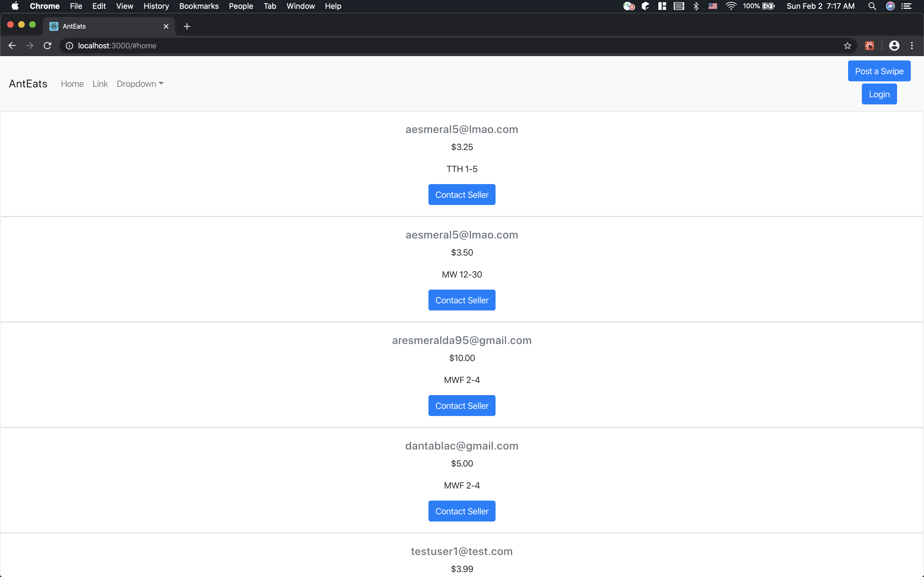The image size is (924, 577).
Task: Contact seller of the $10.00 listing
Action: point(462,406)
